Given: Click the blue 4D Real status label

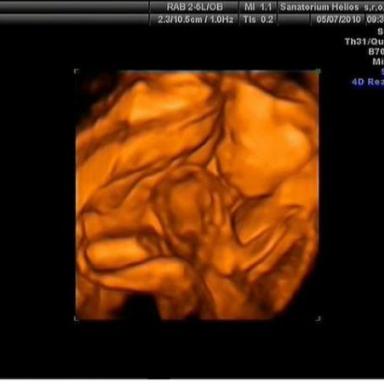Looking at the screenshot, I should click(x=368, y=82).
